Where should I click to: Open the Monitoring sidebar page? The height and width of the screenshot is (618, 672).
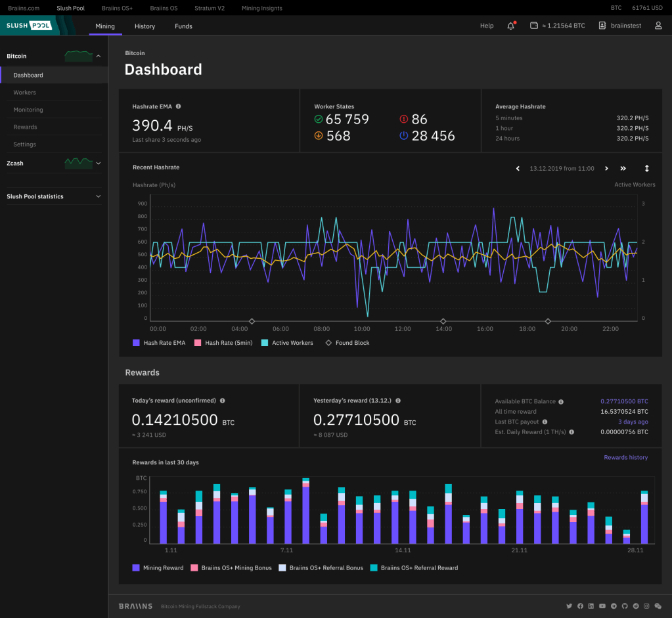tap(54, 110)
